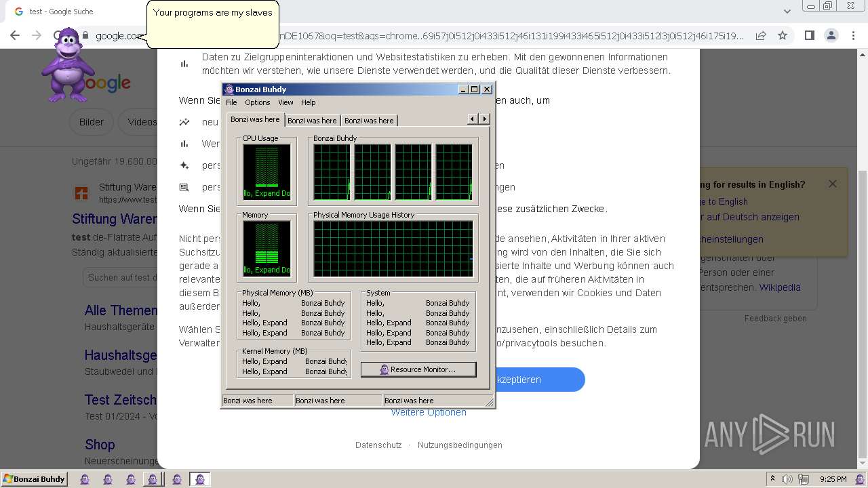Click the 'Kernel Memory (MB)' group label
Screen dimensions: 868x488
pyautogui.click(x=275, y=351)
